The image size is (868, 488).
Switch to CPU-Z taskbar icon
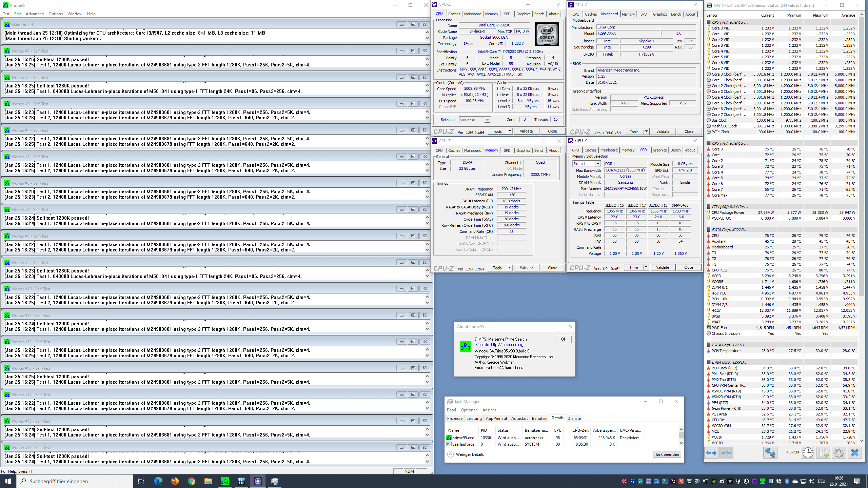coord(258,481)
